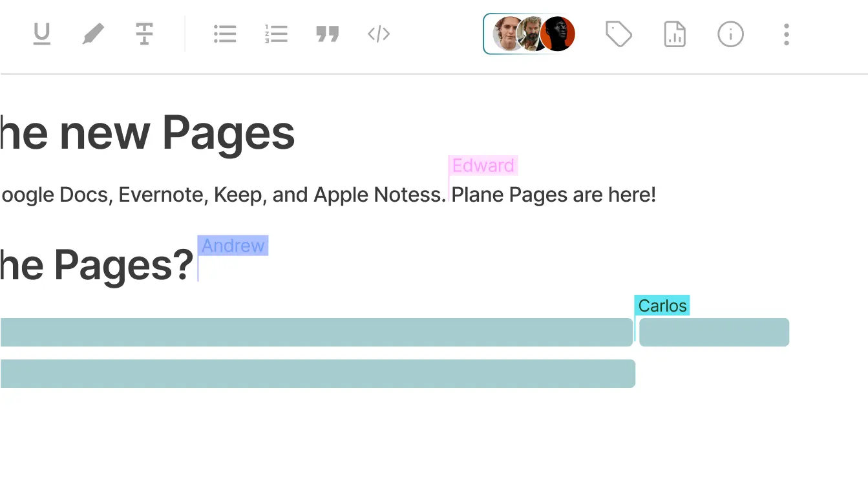Viewport: 868px width, 481px height.
Task: Click the avatar with orange background
Action: pos(560,34)
